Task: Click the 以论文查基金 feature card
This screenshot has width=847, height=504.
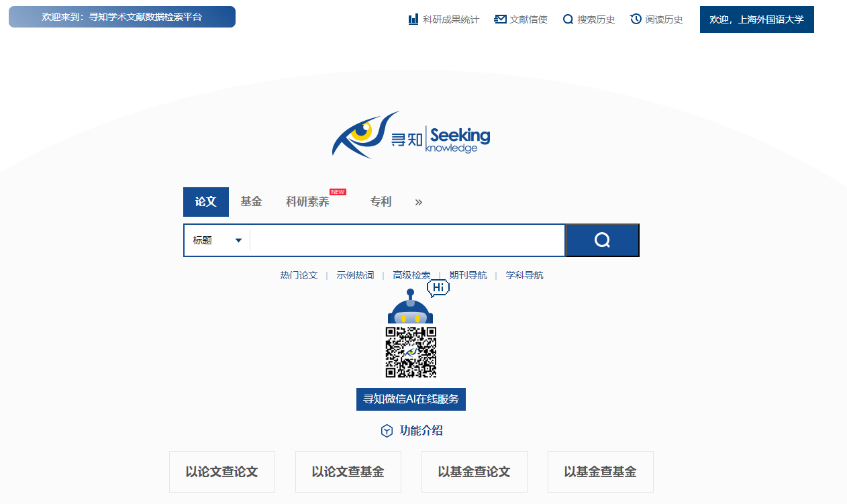Action: click(348, 472)
